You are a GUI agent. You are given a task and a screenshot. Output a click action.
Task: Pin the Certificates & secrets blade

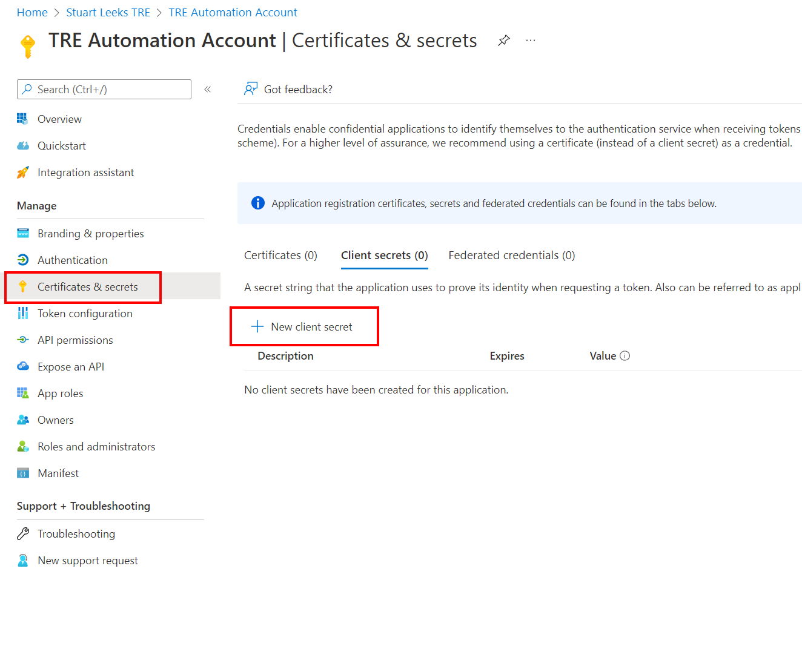pyautogui.click(x=503, y=40)
